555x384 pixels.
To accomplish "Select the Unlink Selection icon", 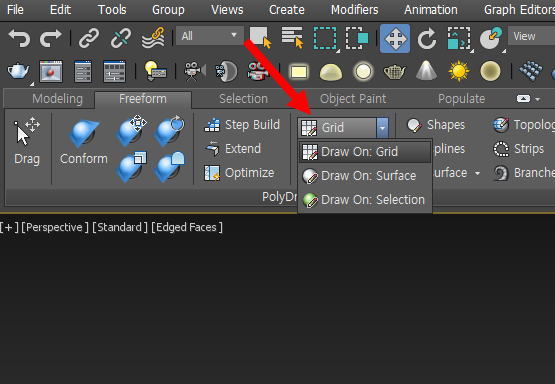I will 120,38.
